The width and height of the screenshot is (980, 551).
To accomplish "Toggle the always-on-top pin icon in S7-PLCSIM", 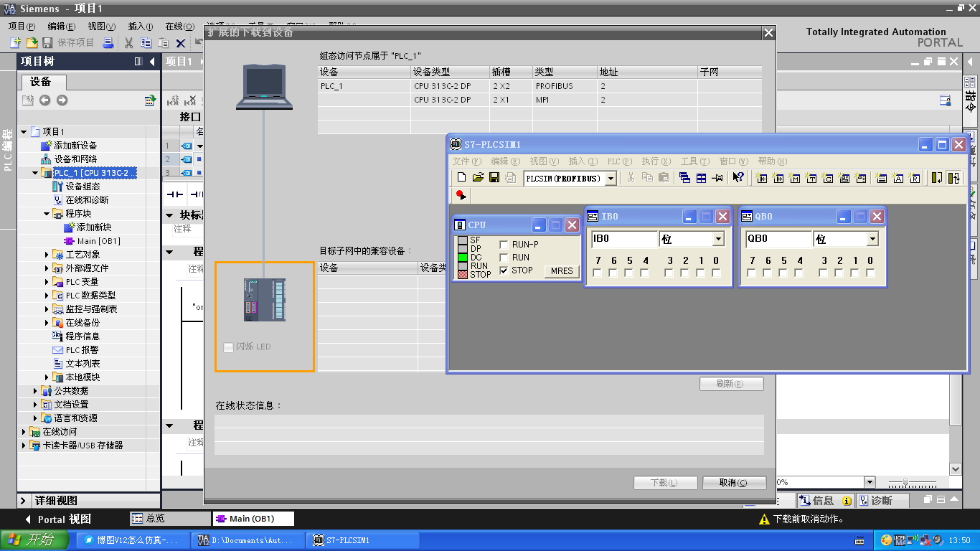I will [x=717, y=178].
